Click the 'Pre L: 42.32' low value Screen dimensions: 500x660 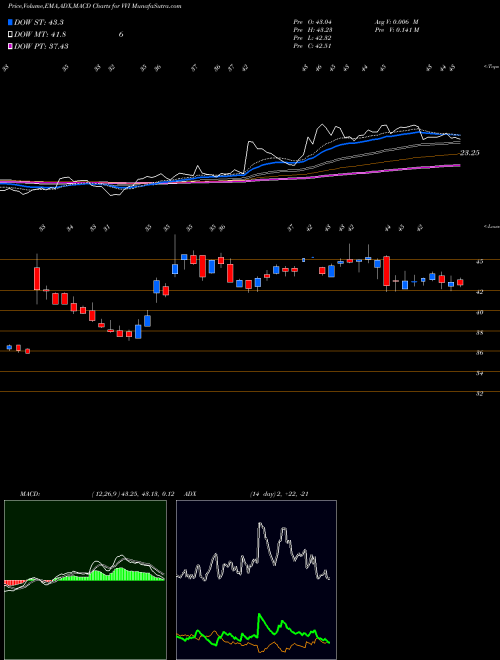coord(313,38)
